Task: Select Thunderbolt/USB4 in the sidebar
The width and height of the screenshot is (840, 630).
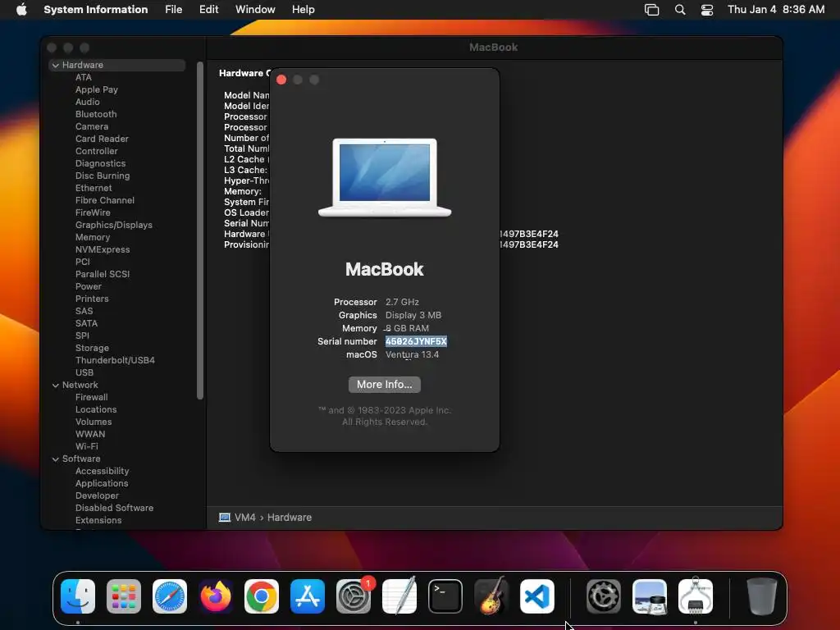Action: [115, 361]
